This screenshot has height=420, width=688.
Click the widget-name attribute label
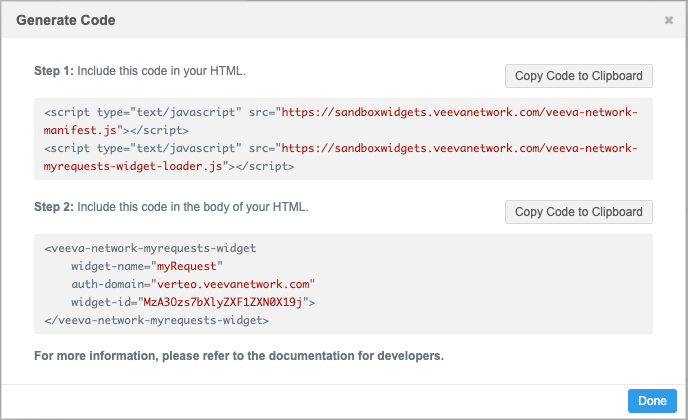click(x=109, y=266)
